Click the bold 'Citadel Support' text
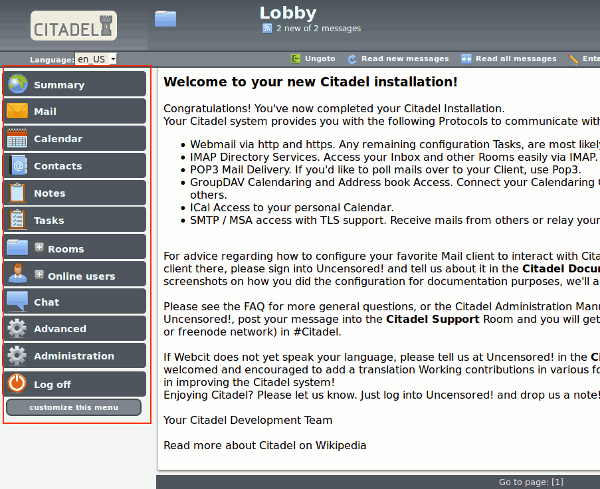600x489 pixels. 432,319
